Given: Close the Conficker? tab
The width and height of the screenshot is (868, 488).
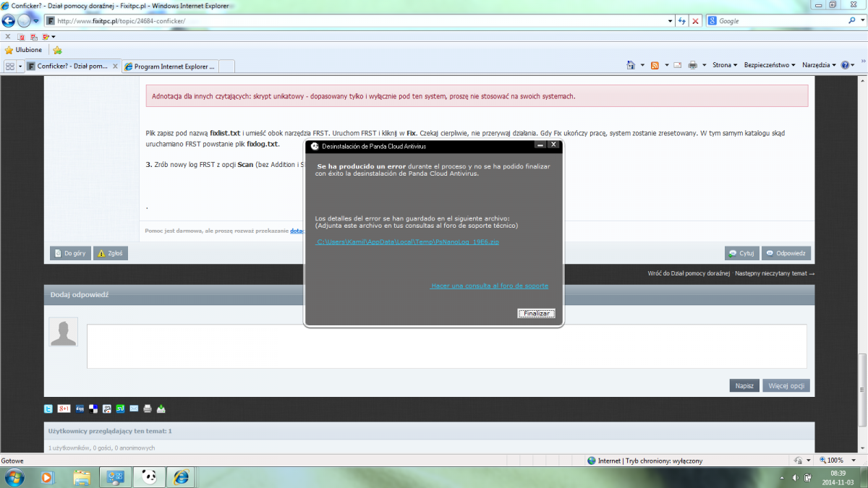Looking at the screenshot, I should [x=115, y=66].
